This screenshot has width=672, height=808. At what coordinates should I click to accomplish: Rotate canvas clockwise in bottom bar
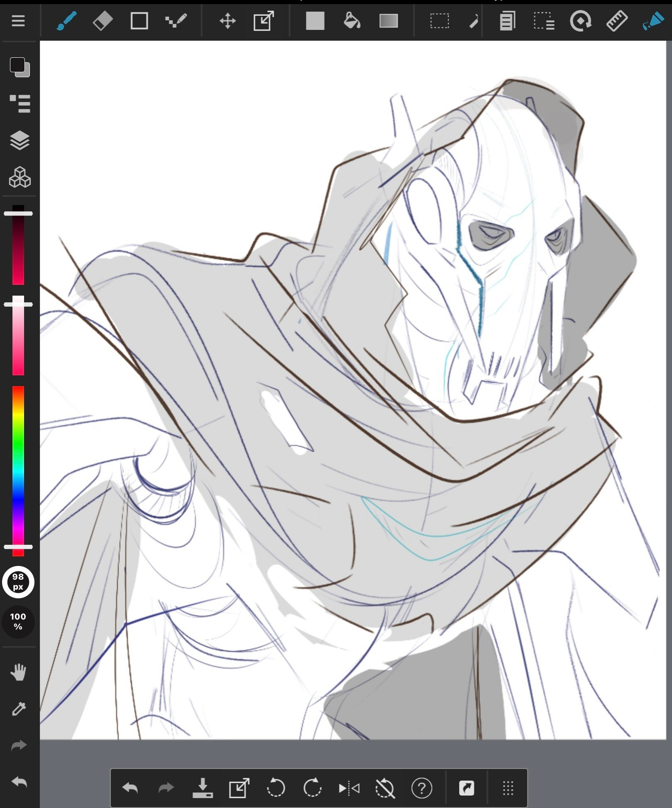312,788
